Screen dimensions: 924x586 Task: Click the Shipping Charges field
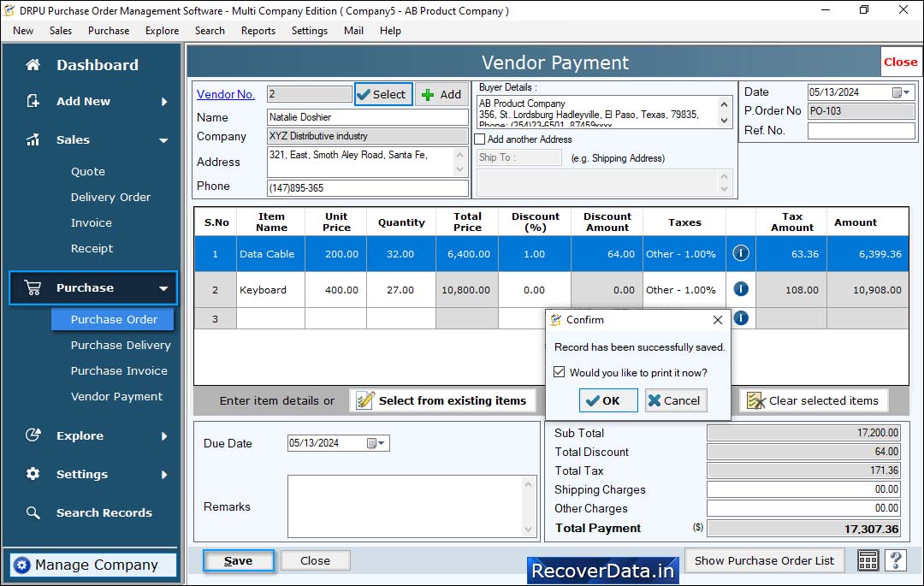803,489
